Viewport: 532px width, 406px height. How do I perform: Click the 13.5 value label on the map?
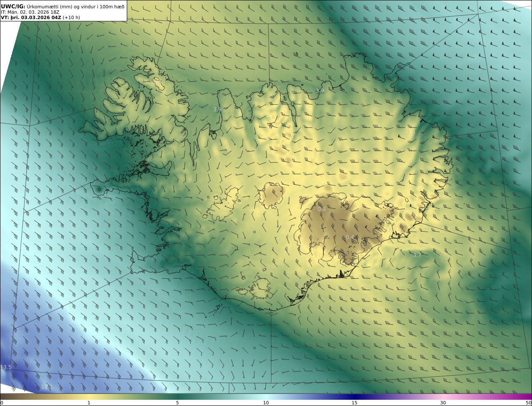(x=6, y=367)
